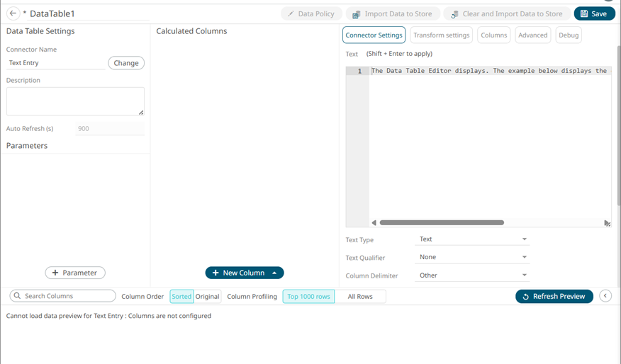621x364 pixels.
Task: Click into the Description text box
Action: [75, 101]
